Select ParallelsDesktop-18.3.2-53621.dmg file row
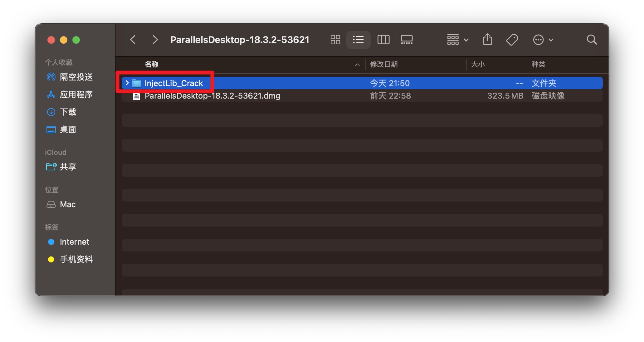This screenshot has width=644, height=342. click(212, 96)
